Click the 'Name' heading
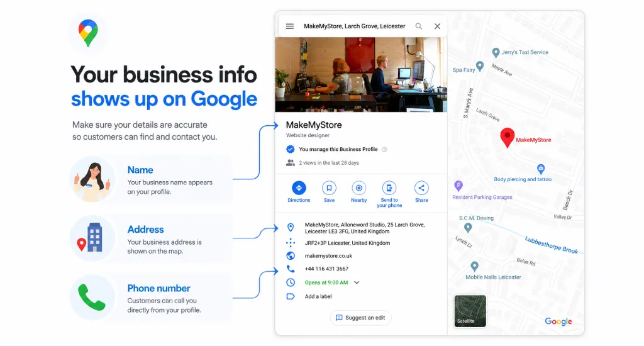 pos(140,170)
